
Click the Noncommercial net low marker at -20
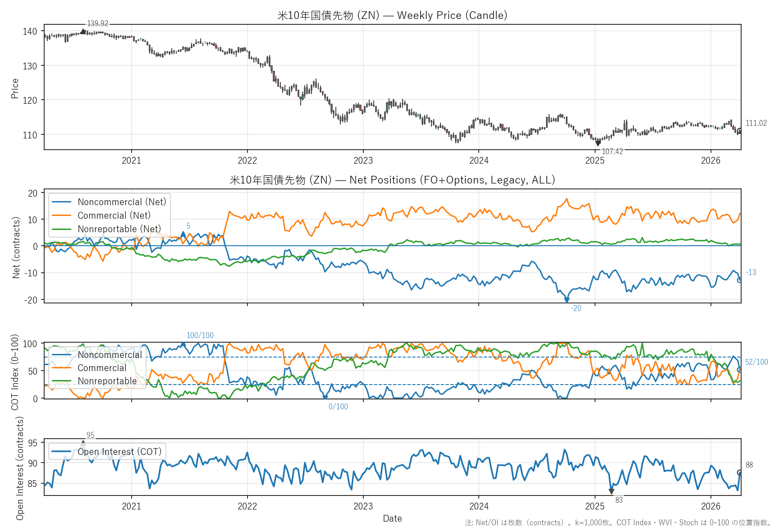pos(567,300)
